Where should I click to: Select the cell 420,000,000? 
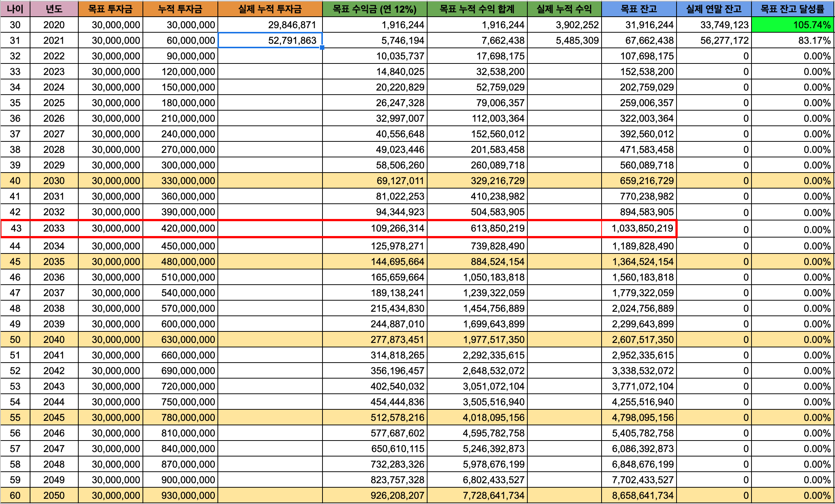tap(180, 228)
